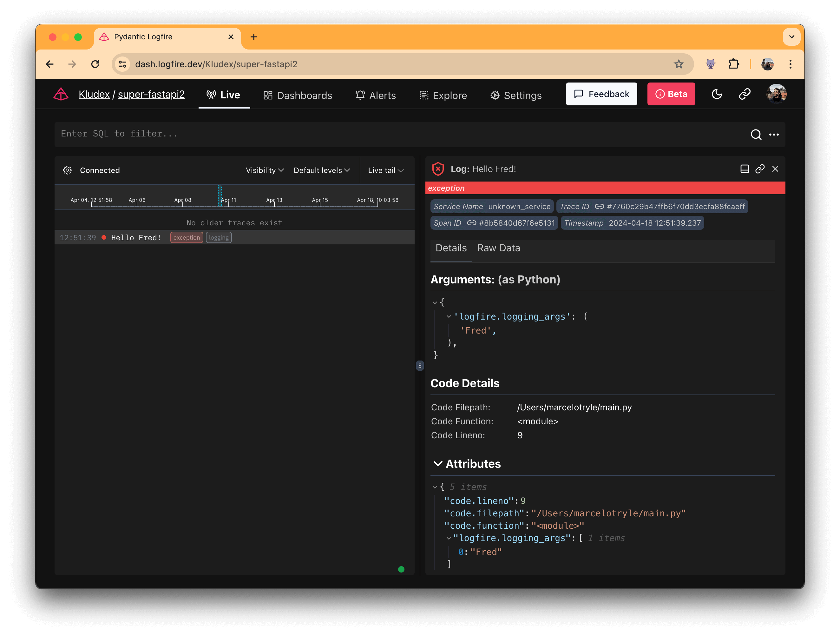840x636 pixels.
Task: Switch panel layout icon in Log header
Action: click(744, 169)
